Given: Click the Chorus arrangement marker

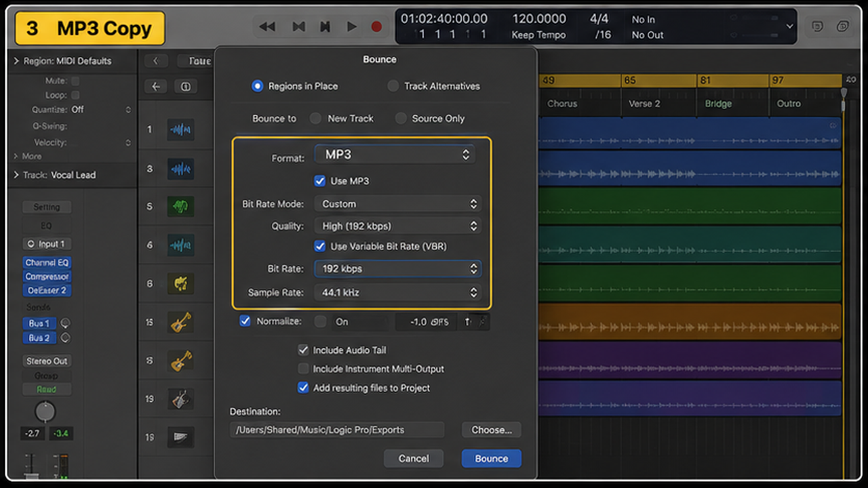Looking at the screenshot, I should (562, 104).
